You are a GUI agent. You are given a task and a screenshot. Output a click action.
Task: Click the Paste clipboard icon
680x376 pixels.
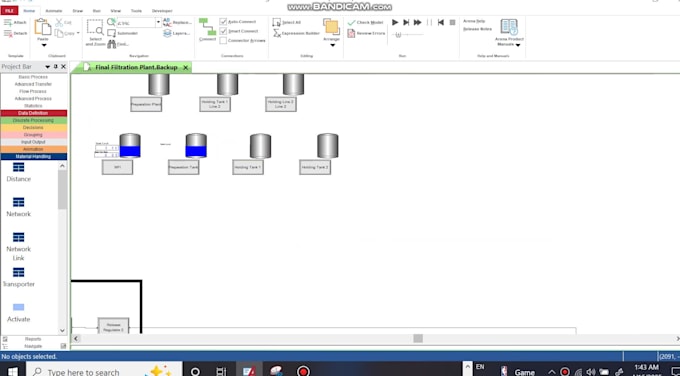42,27
